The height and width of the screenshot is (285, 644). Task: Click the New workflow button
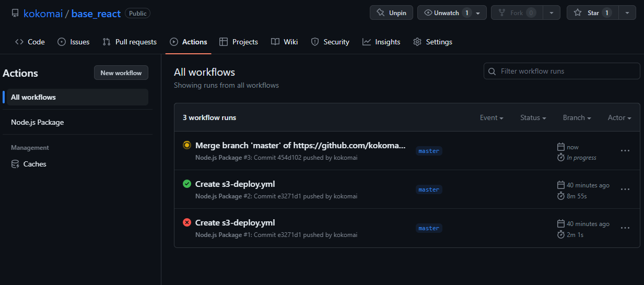pyautogui.click(x=121, y=73)
